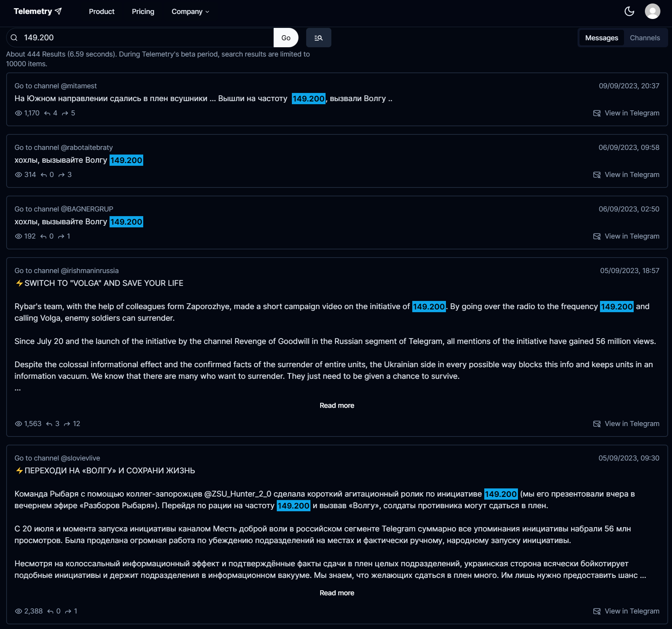Image resolution: width=672 pixels, height=629 pixels.
Task: Open the user profile avatar
Action: click(652, 11)
